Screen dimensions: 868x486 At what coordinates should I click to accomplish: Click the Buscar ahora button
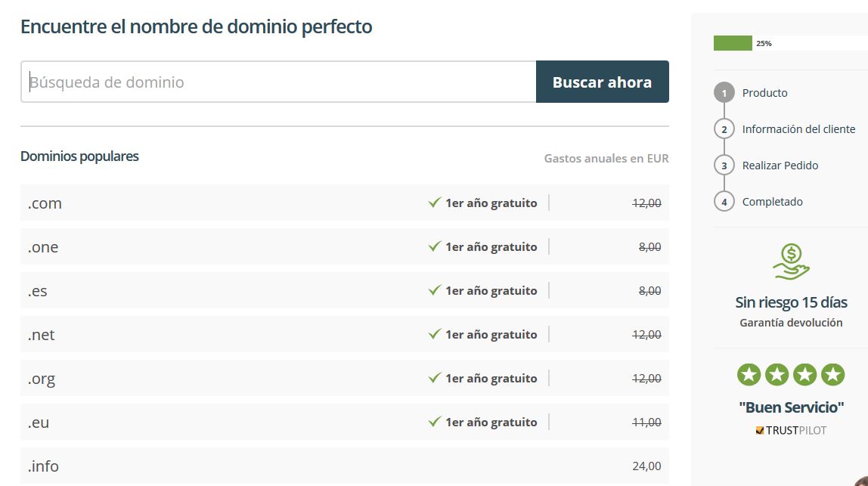603,82
